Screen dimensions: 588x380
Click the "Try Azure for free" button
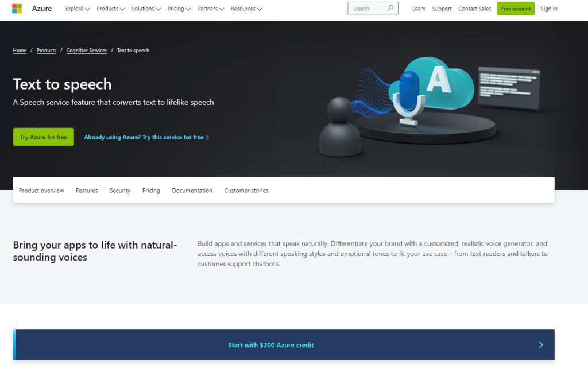pos(43,137)
